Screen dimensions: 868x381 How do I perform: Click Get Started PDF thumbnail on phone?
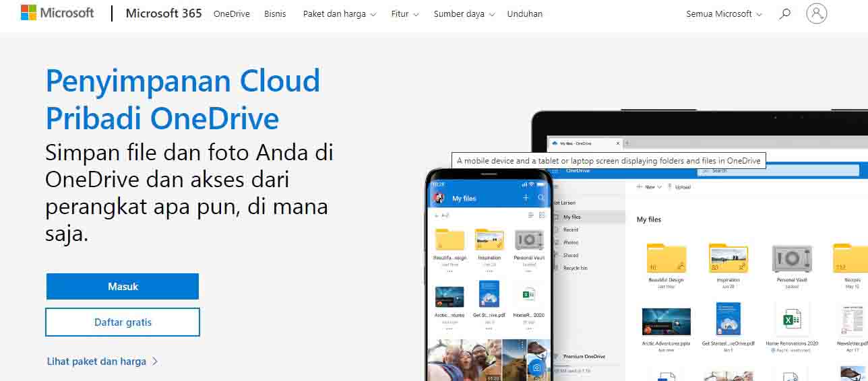[489, 295]
